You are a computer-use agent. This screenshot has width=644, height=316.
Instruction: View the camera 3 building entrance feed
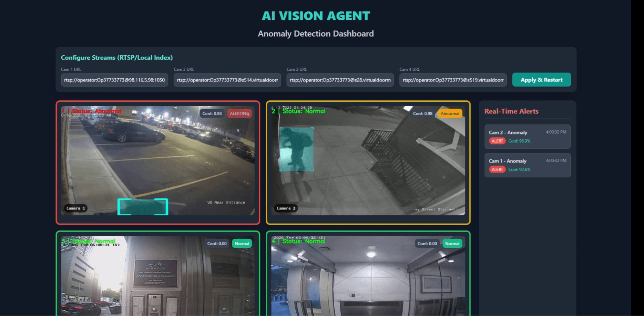pyautogui.click(x=158, y=276)
